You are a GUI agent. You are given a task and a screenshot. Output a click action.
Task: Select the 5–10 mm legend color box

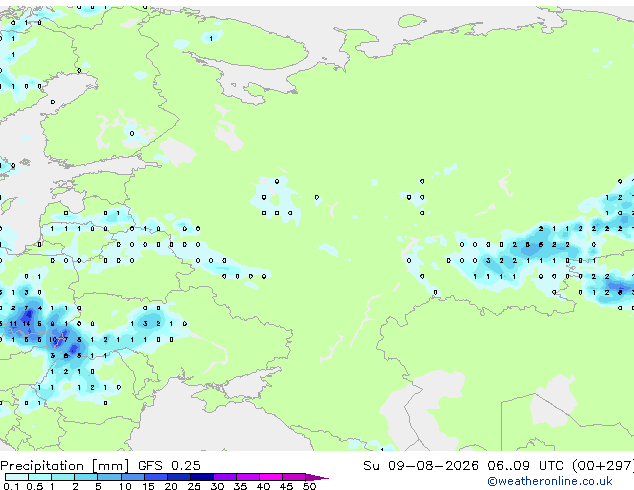tap(109, 477)
